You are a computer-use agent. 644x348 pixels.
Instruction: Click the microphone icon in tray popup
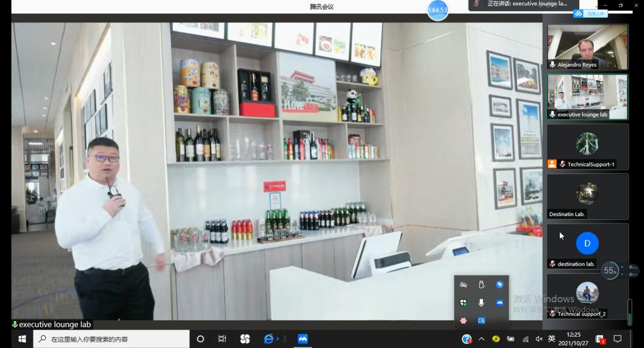coord(481,303)
